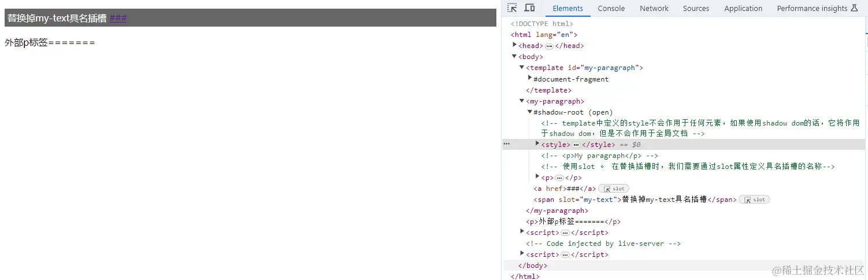
Task: Expand the style element arrow
Action: coord(538,143)
